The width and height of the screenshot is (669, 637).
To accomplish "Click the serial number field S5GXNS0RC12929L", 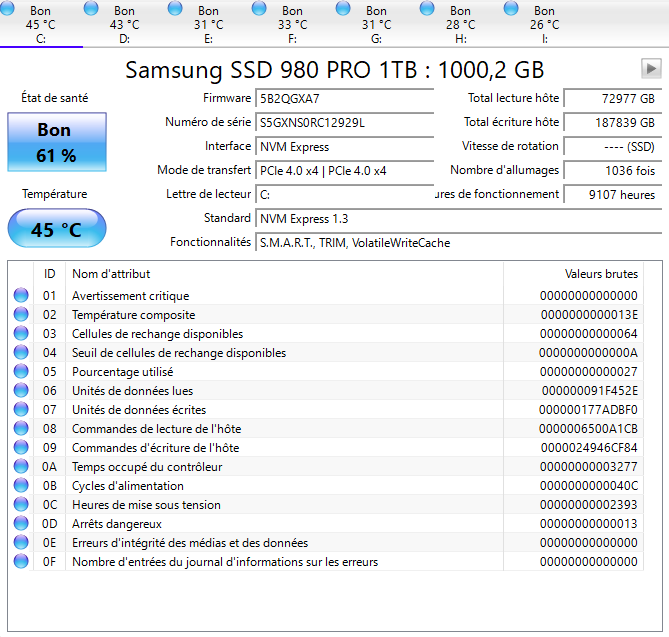I will (x=345, y=123).
